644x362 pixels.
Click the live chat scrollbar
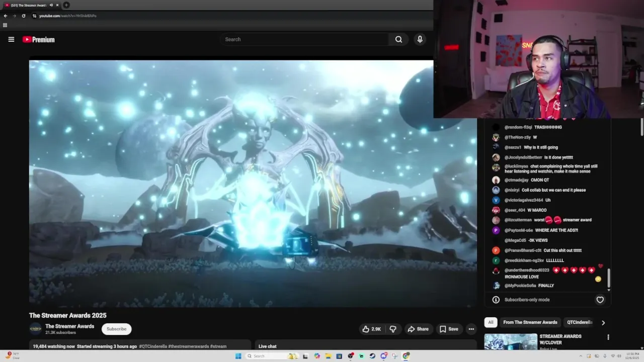[x=609, y=278]
